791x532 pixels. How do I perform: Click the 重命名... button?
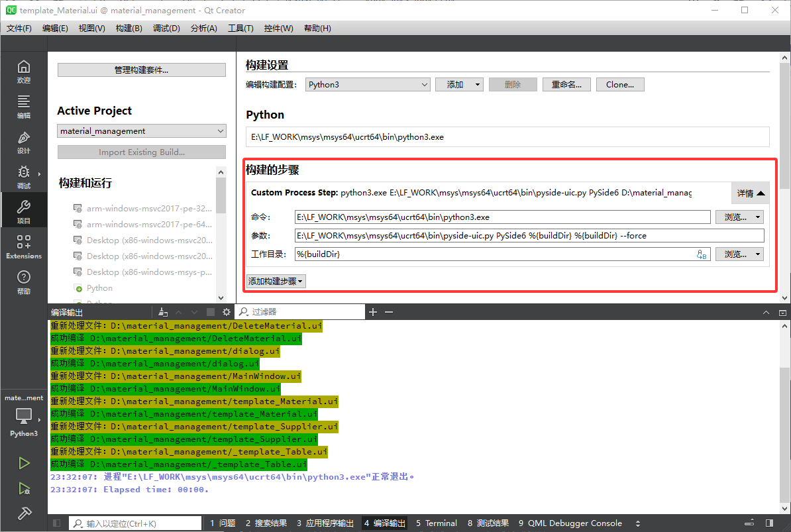566,85
